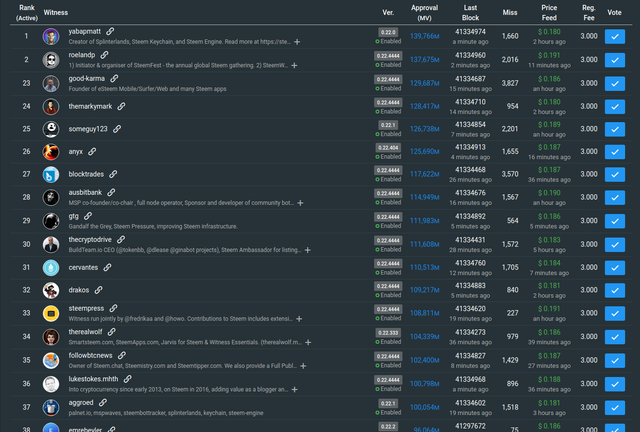This screenshot has height=432, width=640.
Task: Open link icon next to aggroed
Action: pyautogui.click(x=103, y=403)
